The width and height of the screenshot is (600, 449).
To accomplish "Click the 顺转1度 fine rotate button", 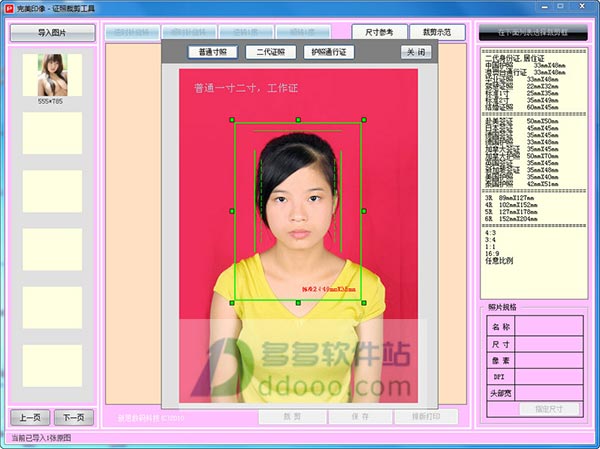I will pyautogui.click(x=303, y=32).
